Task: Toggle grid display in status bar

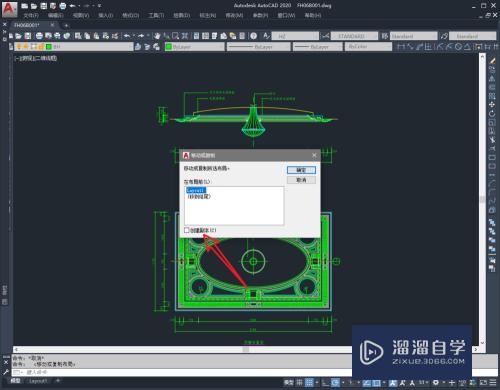Action: [x=300, y=382]
